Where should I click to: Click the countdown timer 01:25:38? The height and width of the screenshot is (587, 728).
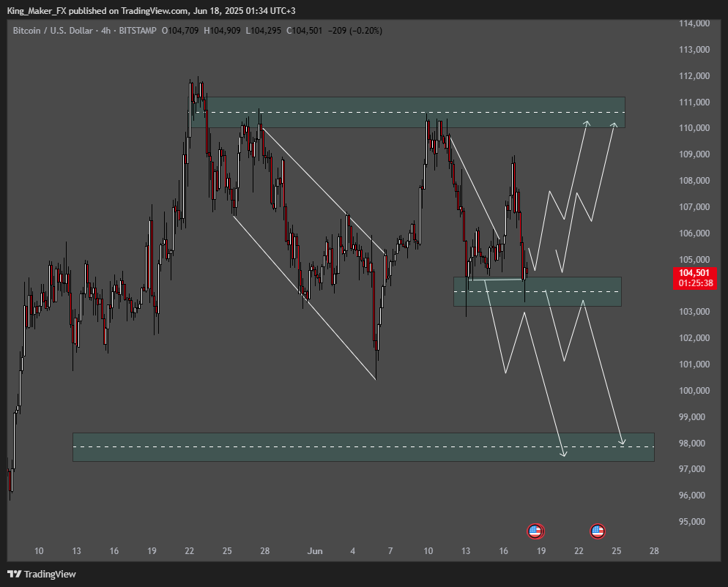[x=696, y=283]
